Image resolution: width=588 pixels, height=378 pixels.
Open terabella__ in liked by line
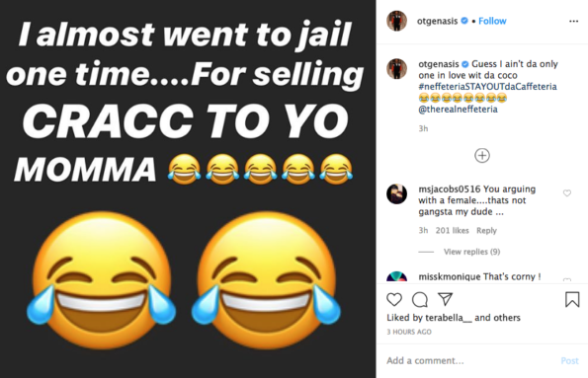coord(449,318)
